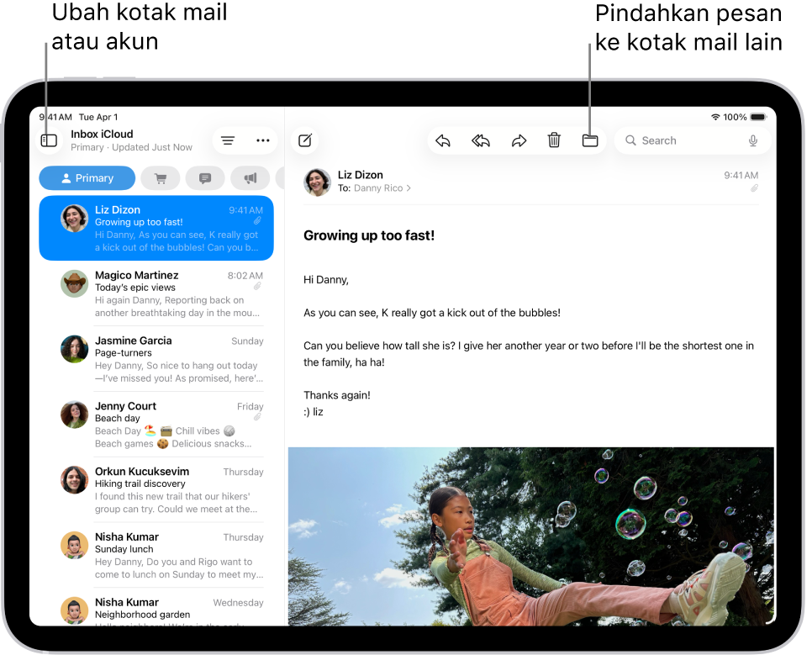The height and width of the screenshot is (655, 812).
Task: Toggle the mailbox sidebar
Action: [x=49, y=140]
